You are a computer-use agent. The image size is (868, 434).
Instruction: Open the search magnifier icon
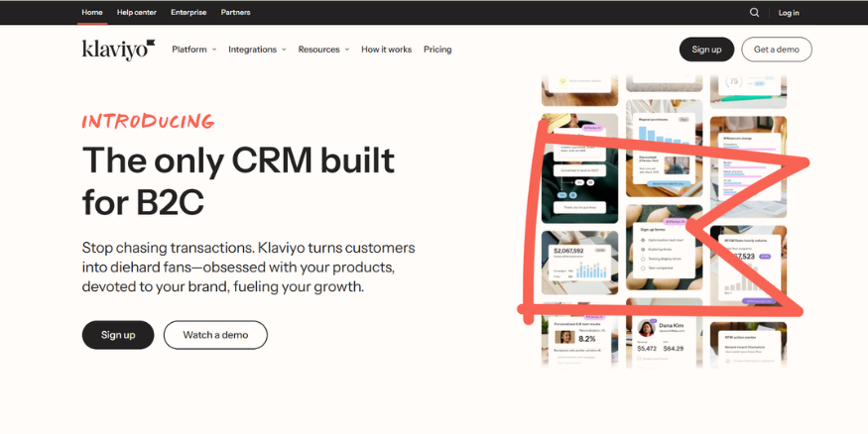tap(754, 13)
